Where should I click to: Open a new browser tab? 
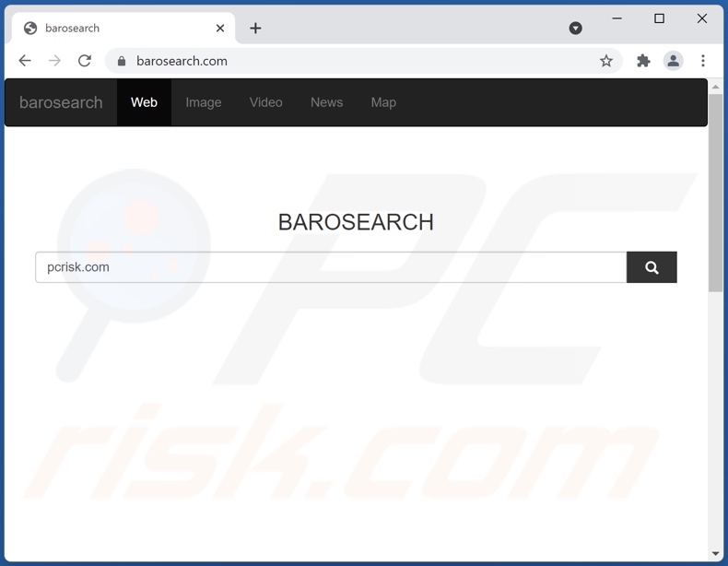click(255, 28)
